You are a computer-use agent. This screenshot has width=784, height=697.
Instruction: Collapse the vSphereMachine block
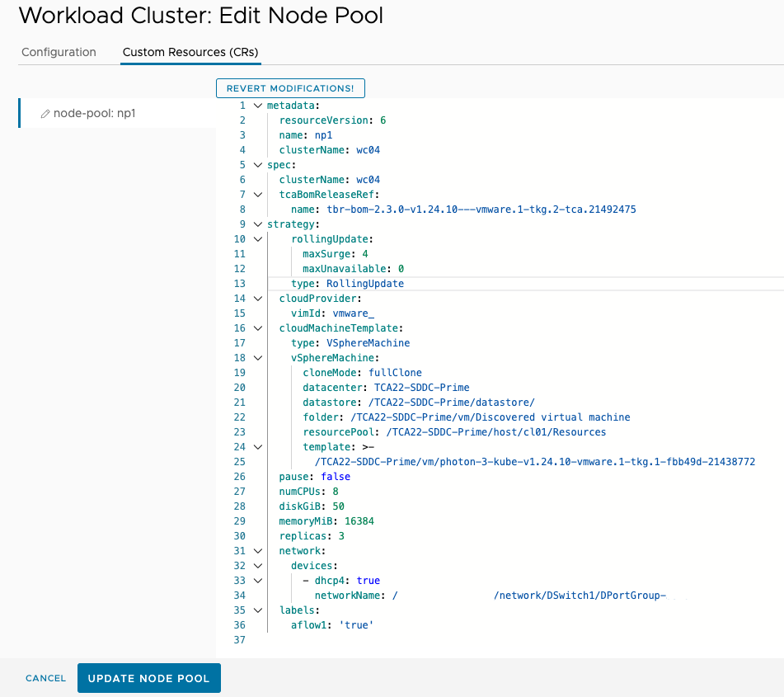pos(259,358)
